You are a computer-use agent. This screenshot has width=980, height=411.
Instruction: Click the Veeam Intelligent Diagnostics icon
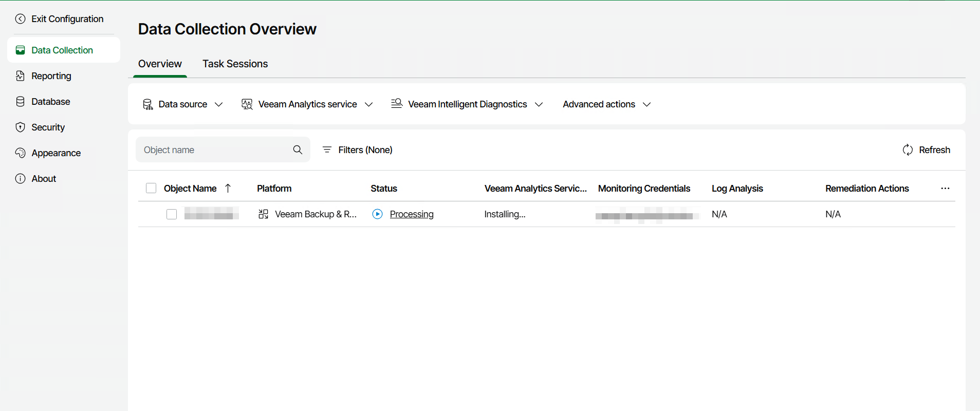396,103
